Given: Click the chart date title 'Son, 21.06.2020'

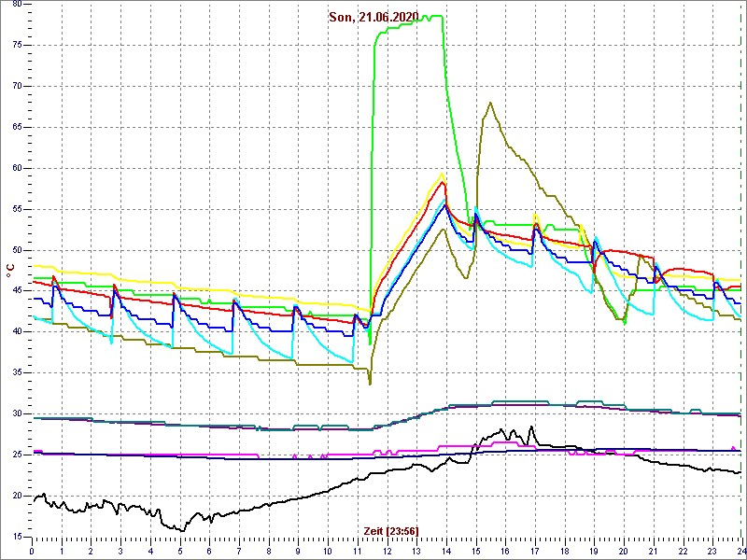Looking at the screenshot, I should 373,18.
